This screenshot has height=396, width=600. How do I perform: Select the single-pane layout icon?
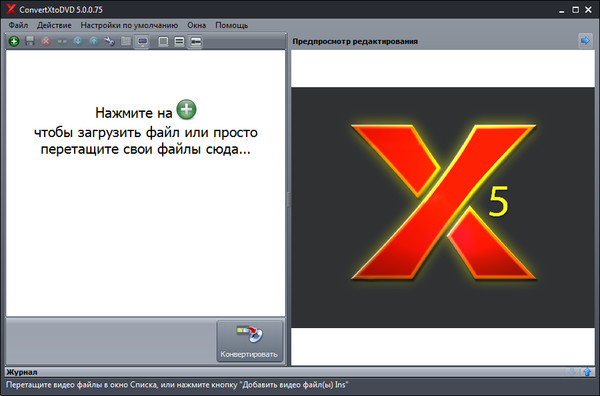[x=163, y=41]
